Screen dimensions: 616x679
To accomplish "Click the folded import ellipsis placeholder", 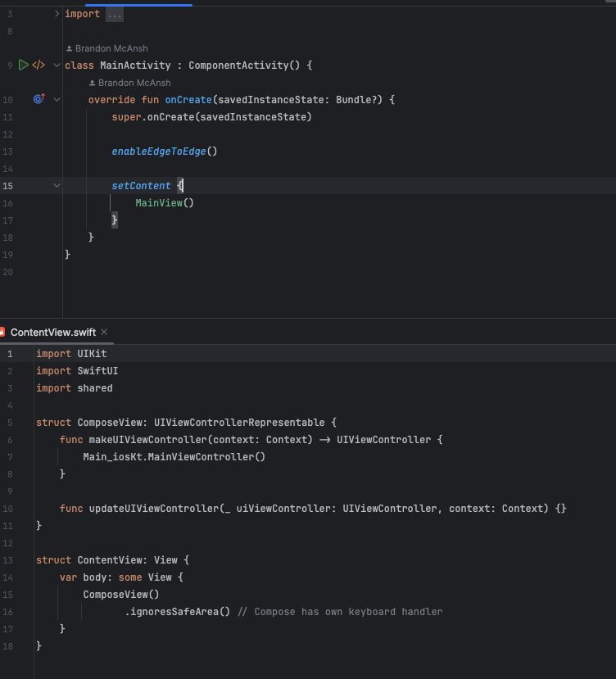I will [115, 15].
